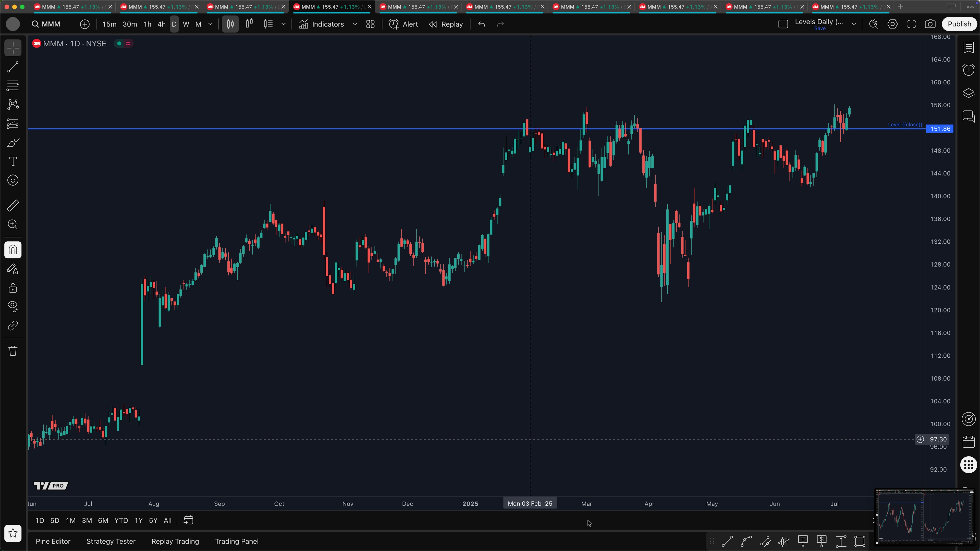This screenshot has height=551, width=980.
Task: Click the compare or add symbol plus
Action: (85, 24)
